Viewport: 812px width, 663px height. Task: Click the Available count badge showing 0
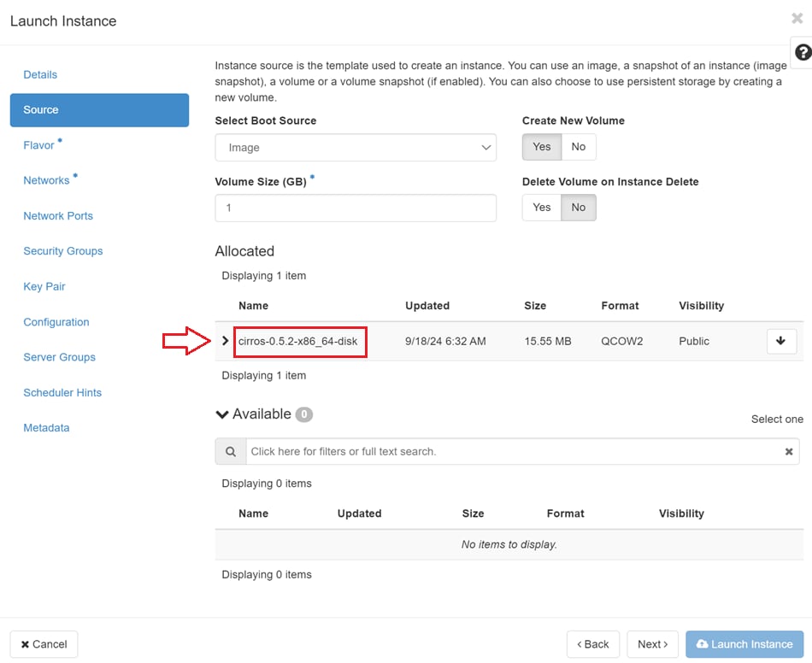pos(304,414)
